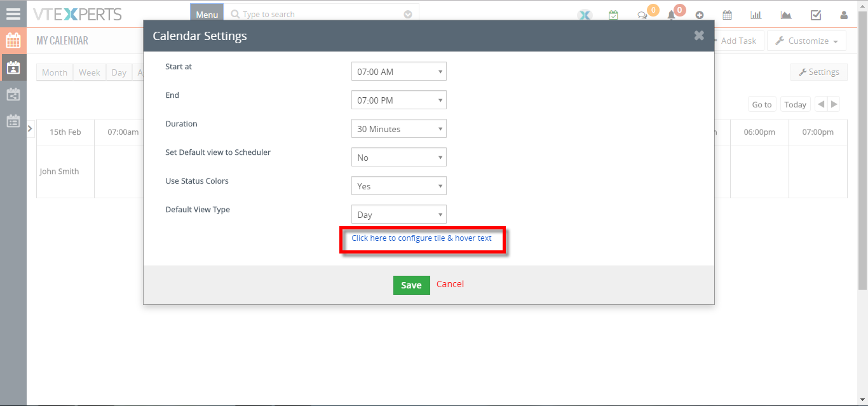
Task: Open the shared calendar sidebar icon
Action: pos(13,95)
